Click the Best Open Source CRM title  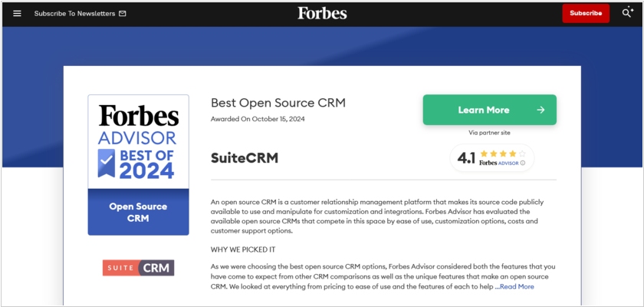click(278, 103)
